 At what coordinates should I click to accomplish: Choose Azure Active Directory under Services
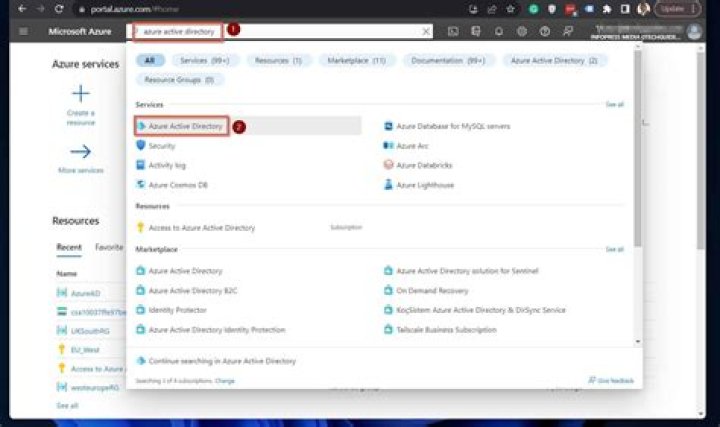tap(185, 126)
